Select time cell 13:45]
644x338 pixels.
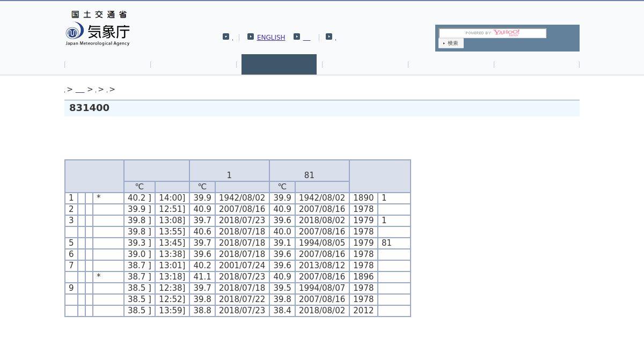coord(172,243)
